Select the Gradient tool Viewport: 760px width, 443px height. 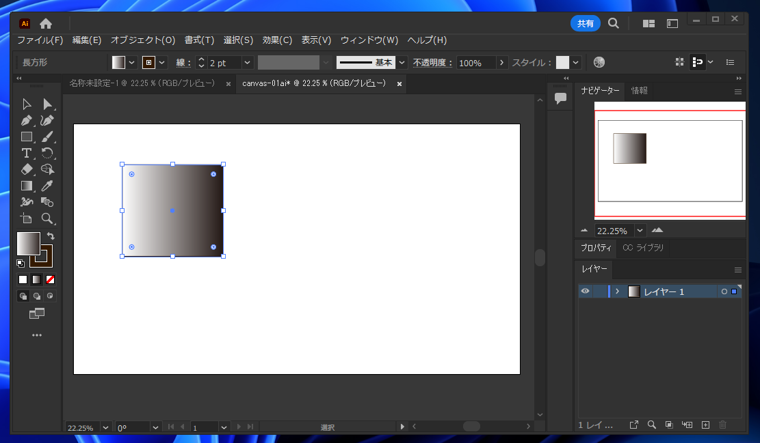tap(27, 186)
